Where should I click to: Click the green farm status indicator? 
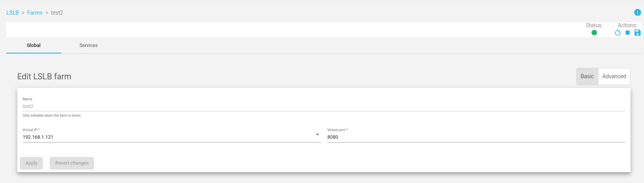click(x=594, y=33)
